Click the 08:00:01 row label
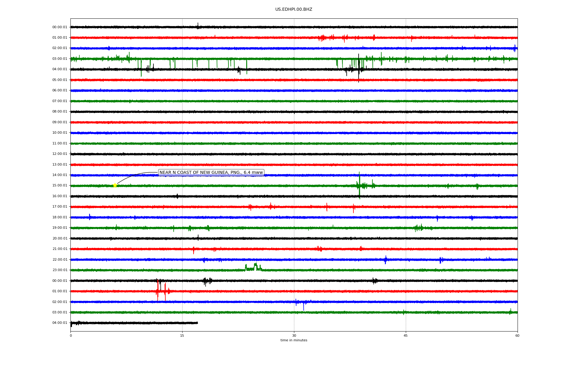The image size is (588, 368). [x=60, y=112]
